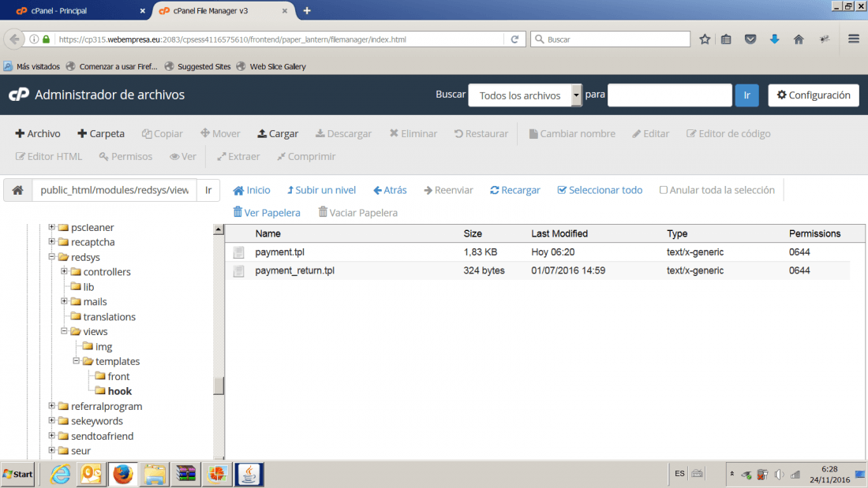Select the translations folder in tree
The height and width of the screenshot is (488, 868).
(109, 316)
